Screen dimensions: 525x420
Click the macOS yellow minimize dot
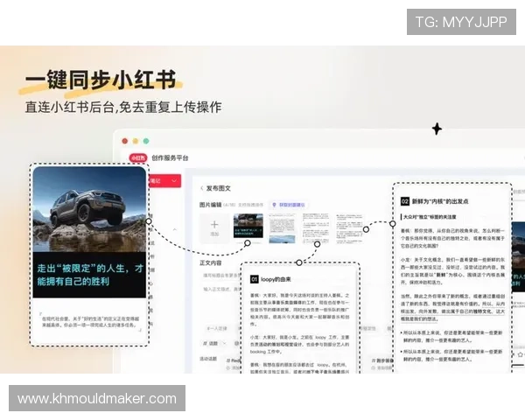click(x=136, y=141)
